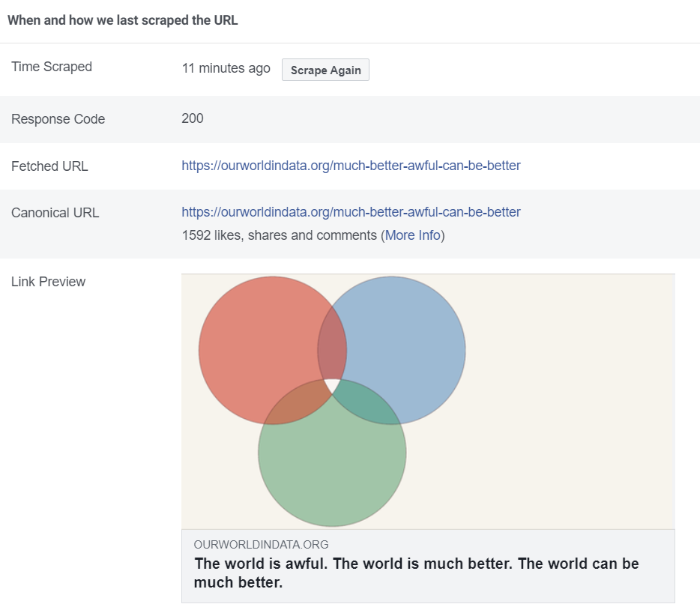This screenshot has width=700, height=616.
Task: Click the Scrape Again button
Action: [325, 70]
